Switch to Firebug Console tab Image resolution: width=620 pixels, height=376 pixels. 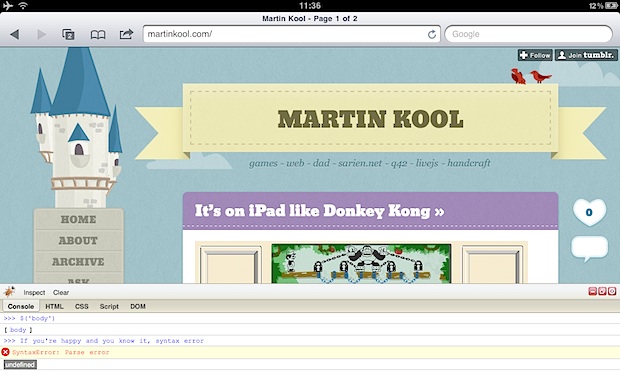pyautogui.click(x=21, y=306)
